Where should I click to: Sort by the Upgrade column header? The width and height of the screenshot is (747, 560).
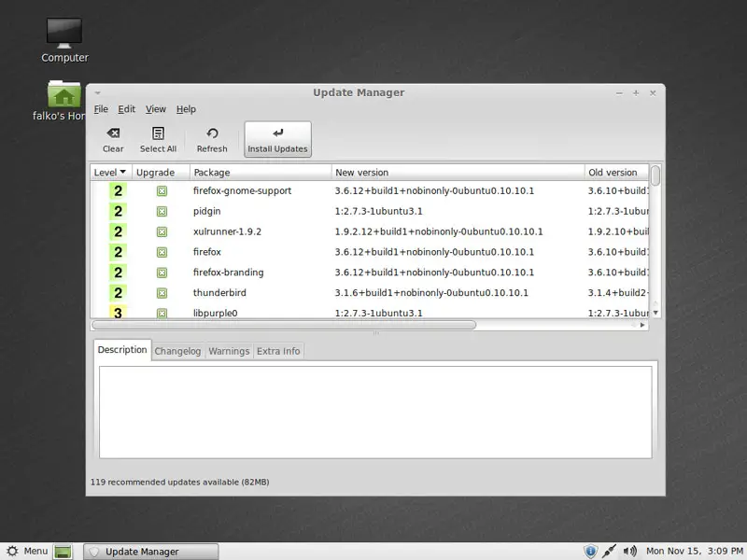coord(161,173)
